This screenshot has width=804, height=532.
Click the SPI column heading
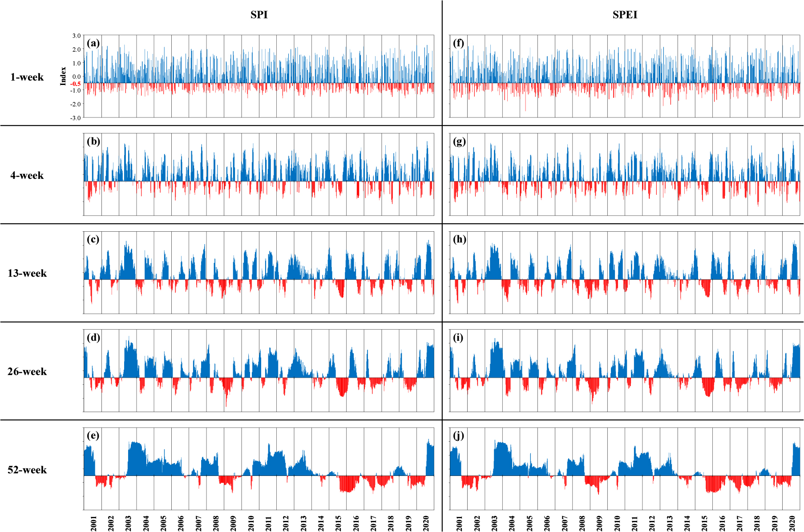pyautogui.click(x=259, y=15)
